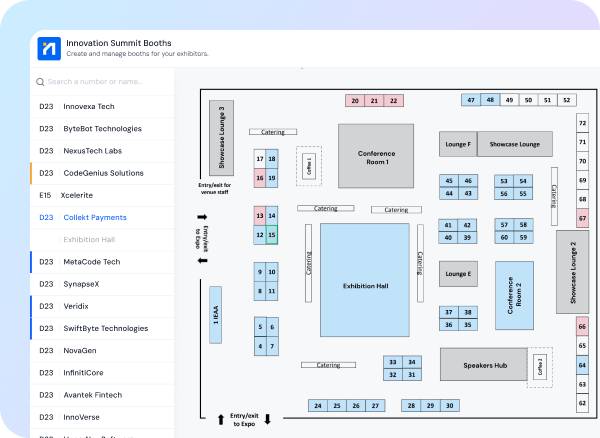
Task: Click booth 72 on the right column
Action: 582,123
